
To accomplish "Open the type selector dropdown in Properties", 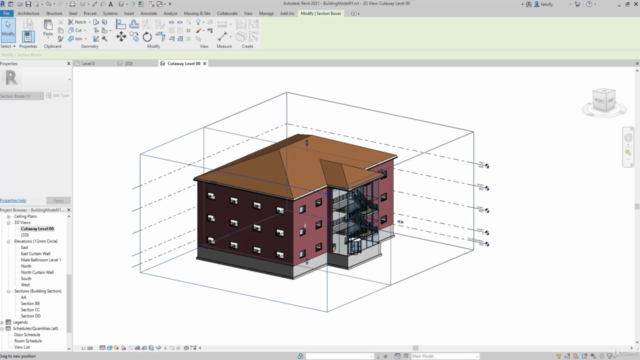I will (x=69, y=79).
